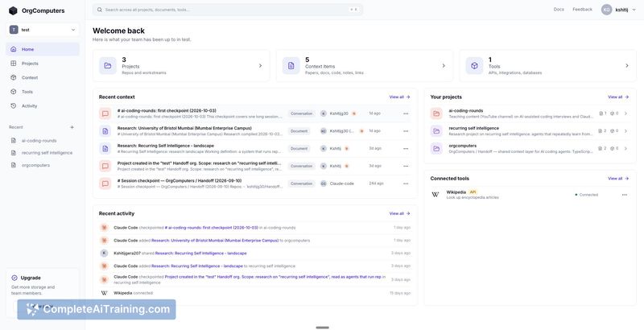Click chevron arrow on Tools card

pyautogui.click(x=627, y=66)
